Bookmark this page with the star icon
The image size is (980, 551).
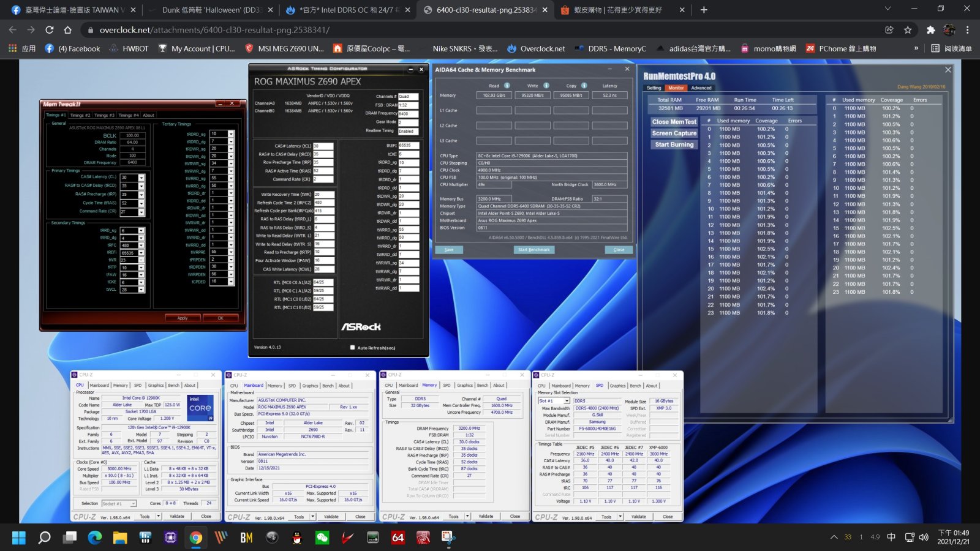pyautogui.click(x=908, y=29)
